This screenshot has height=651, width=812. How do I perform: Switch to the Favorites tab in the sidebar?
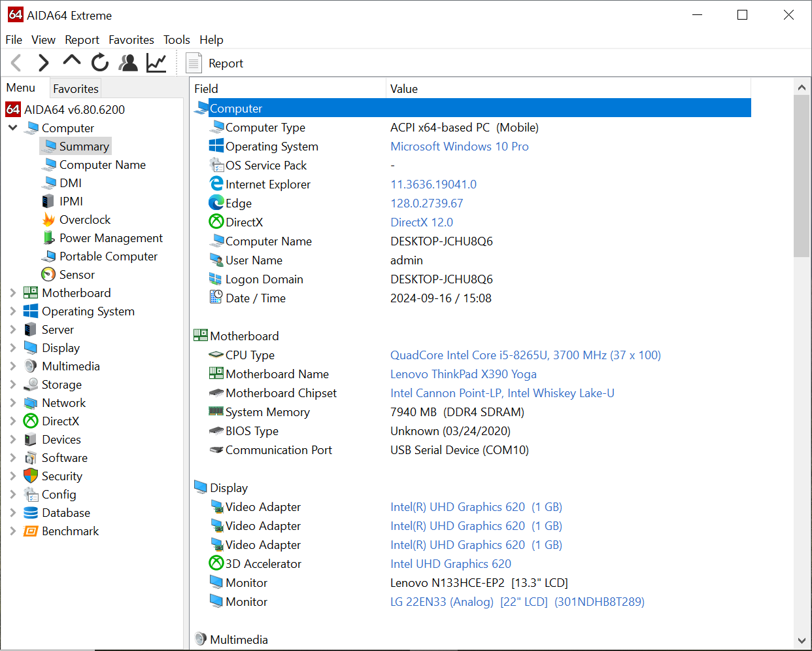[76, 88]
